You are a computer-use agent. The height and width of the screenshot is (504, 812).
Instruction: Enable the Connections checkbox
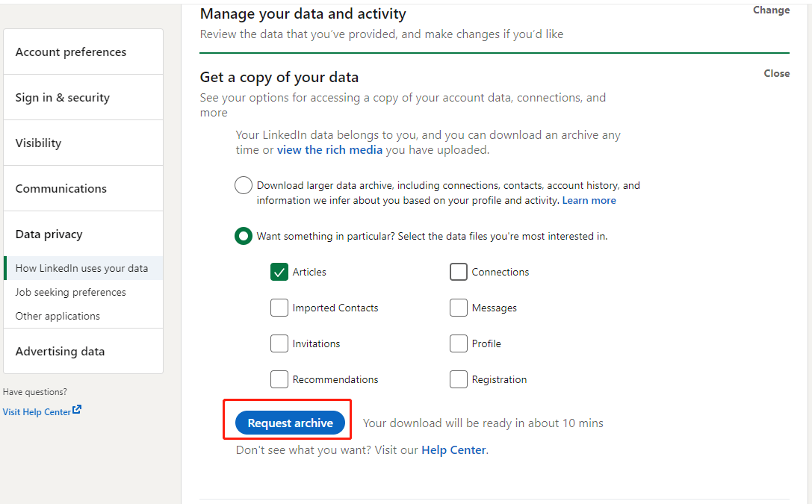[x=458, y=272]
